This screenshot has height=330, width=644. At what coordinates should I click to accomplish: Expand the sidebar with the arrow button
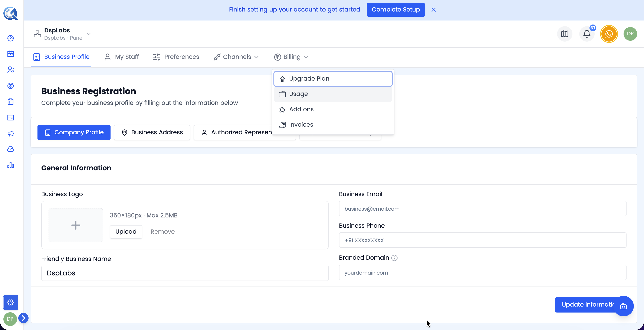click(x=23, y=318)
